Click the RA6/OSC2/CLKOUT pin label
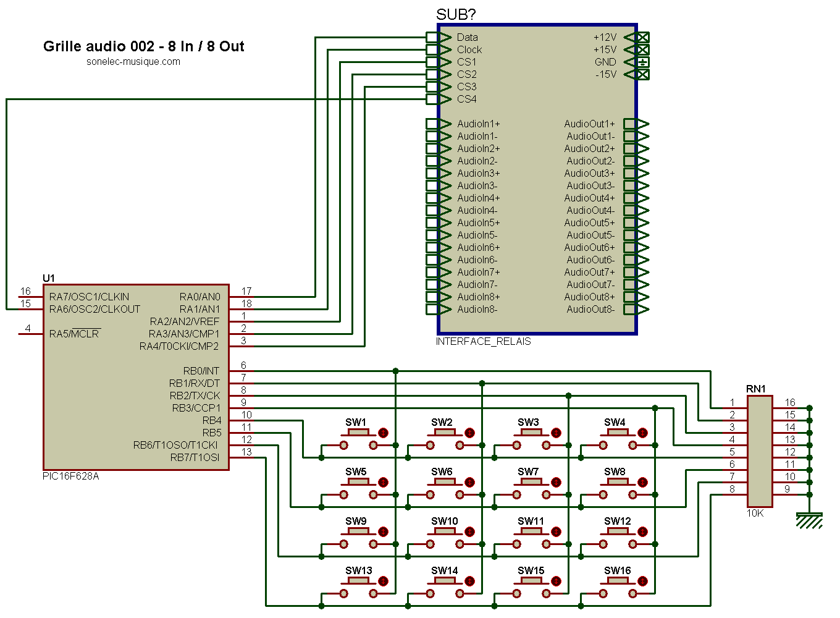The image size is (840, 618). coord(94,309)
